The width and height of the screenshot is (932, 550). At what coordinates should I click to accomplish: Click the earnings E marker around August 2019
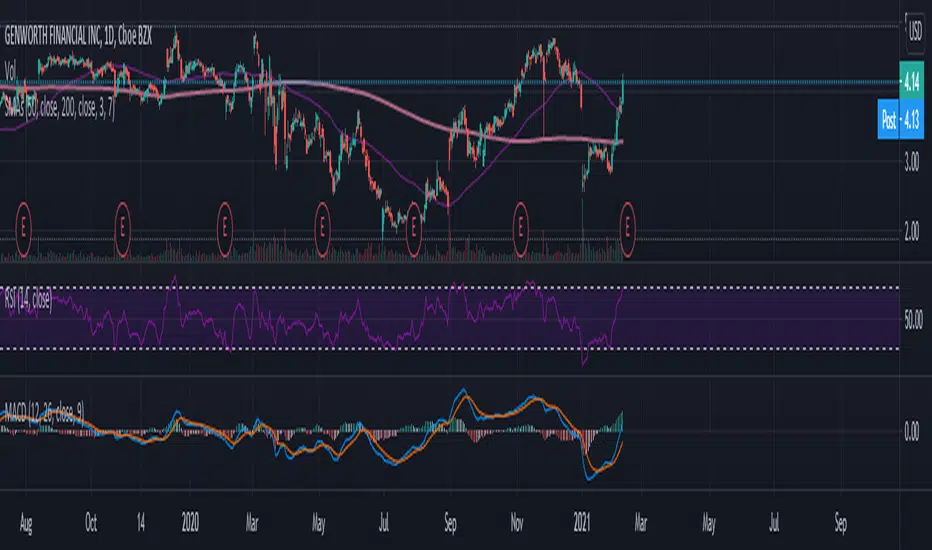click(x=23, y=229)
